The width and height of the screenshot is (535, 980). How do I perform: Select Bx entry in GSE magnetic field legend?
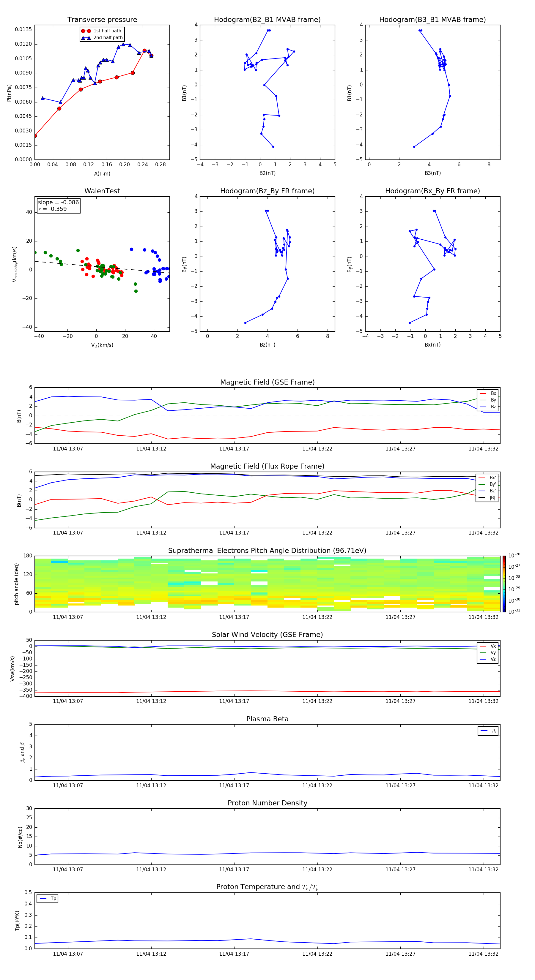[x=488, y=393]
